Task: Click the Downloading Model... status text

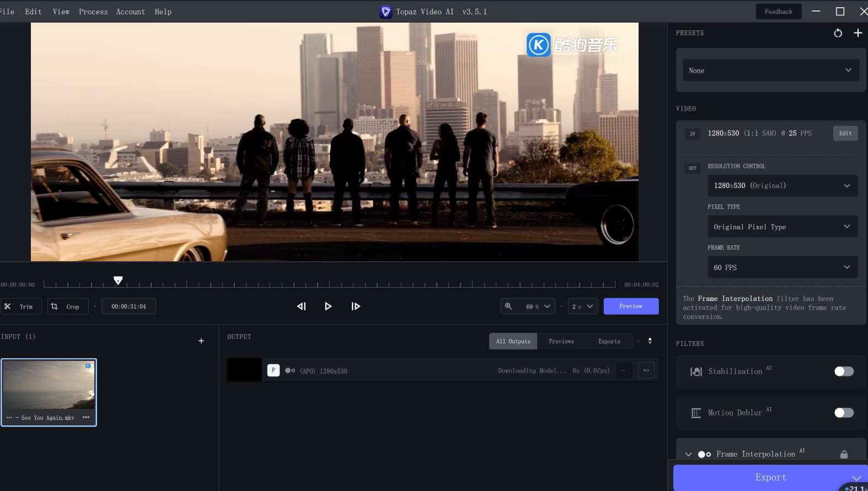Action: click(x=532, y=371)
